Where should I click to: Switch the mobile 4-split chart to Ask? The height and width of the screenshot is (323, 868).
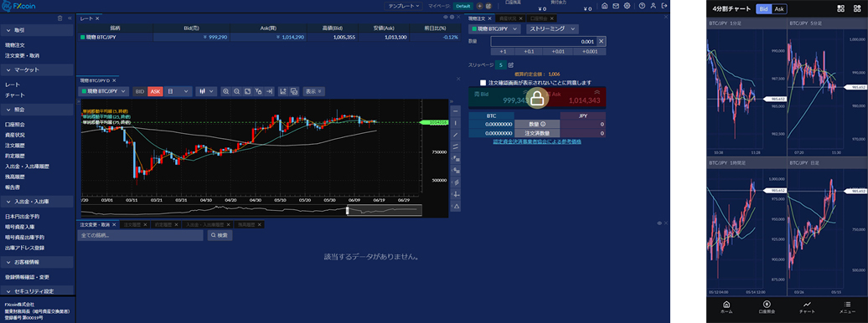click(779, 9)
